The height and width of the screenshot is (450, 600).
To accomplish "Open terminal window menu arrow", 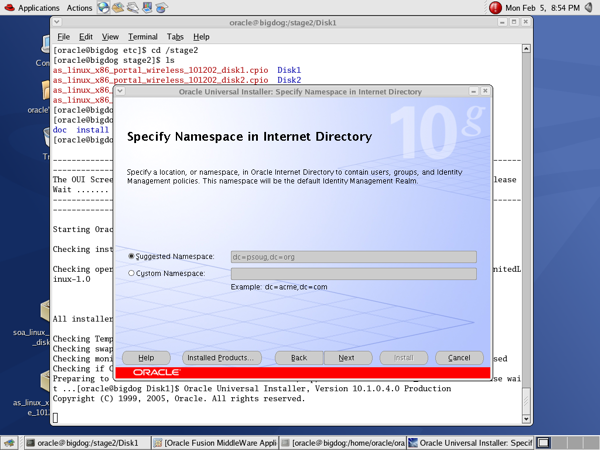I will 57,22.
